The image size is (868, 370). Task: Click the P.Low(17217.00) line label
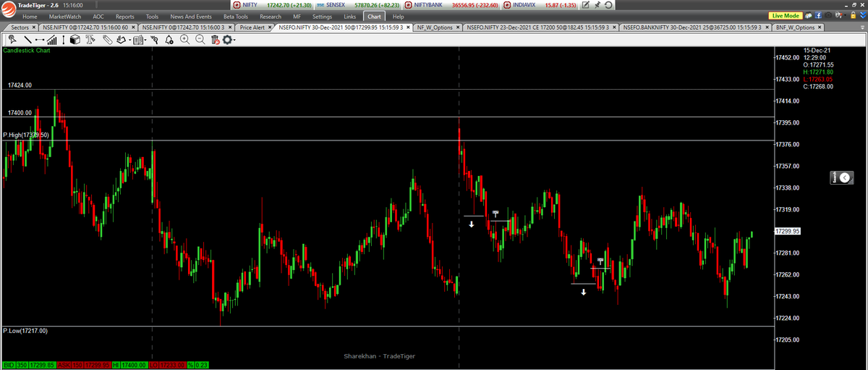click(x=25, y=331)
